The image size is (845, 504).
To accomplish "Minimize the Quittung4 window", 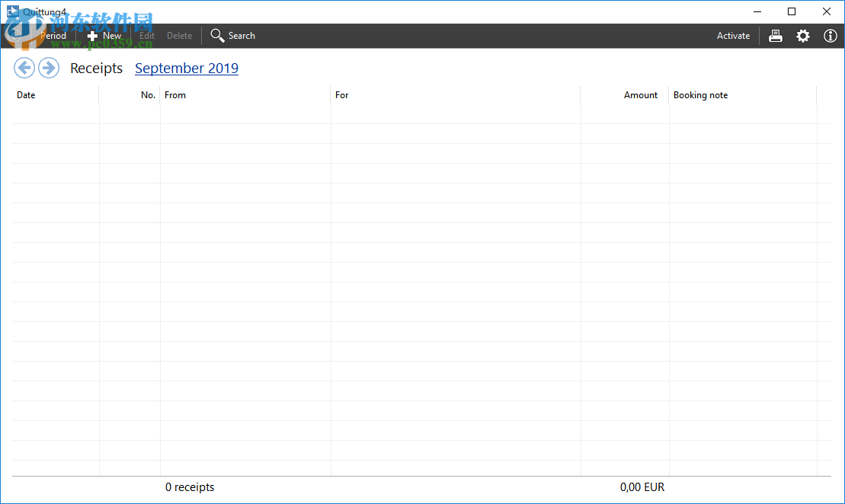I will pyautogui.click(x=757, y=11).
